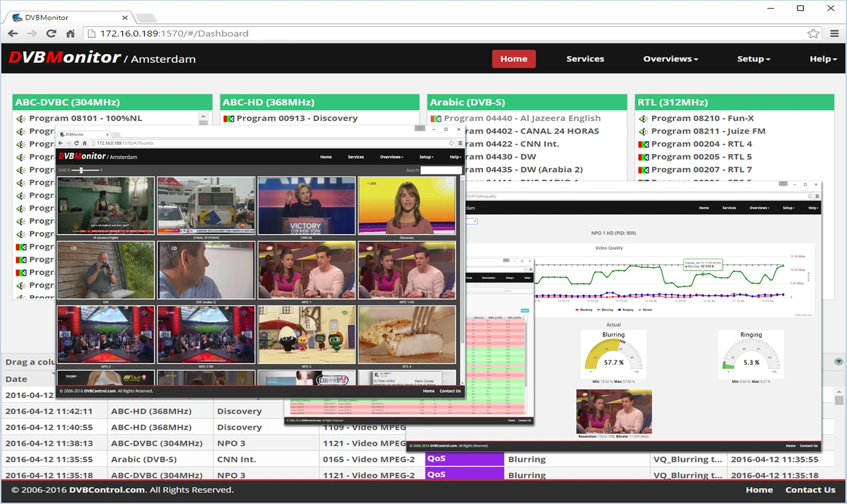Select Home in the main Dashboard navbar
Image resolution: width=847 pixels, height=504 pixels.
click(513, 59)
